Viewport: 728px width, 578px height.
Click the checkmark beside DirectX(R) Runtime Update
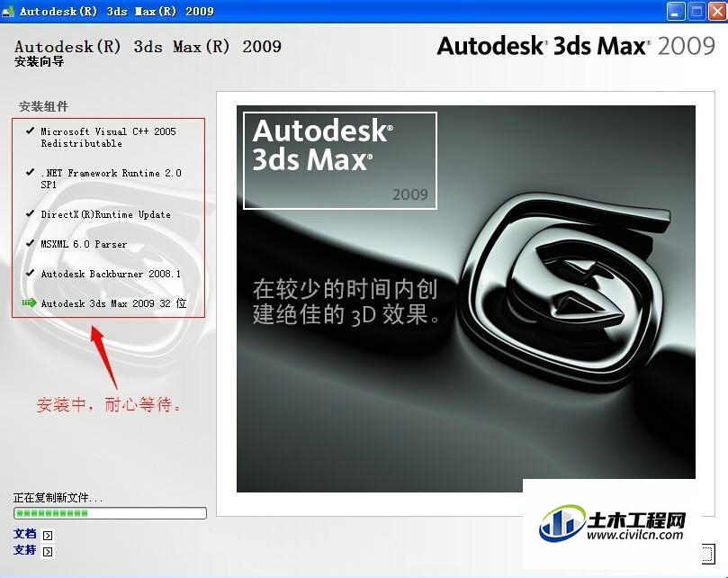(x=31, y=213)
